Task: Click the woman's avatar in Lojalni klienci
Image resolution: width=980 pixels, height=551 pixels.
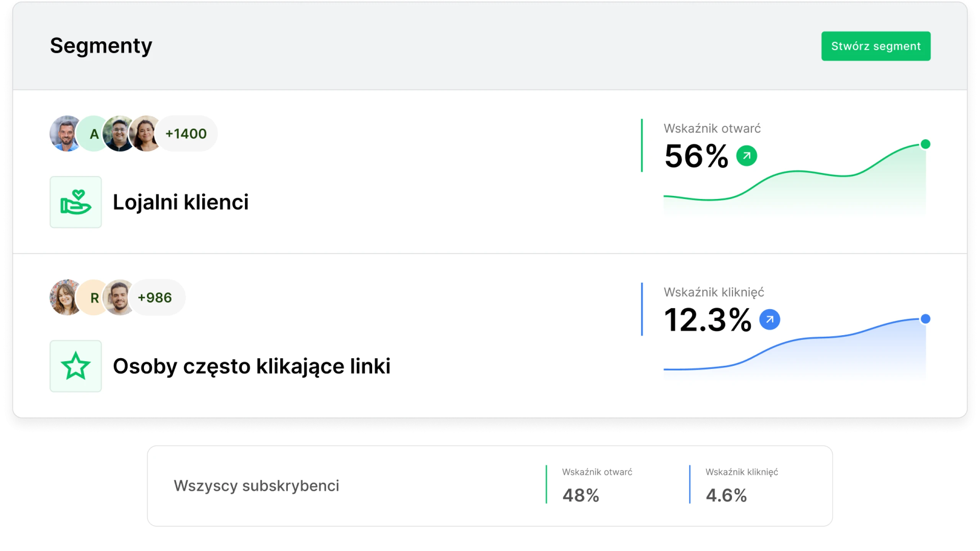Action: [x=146, y=134]
